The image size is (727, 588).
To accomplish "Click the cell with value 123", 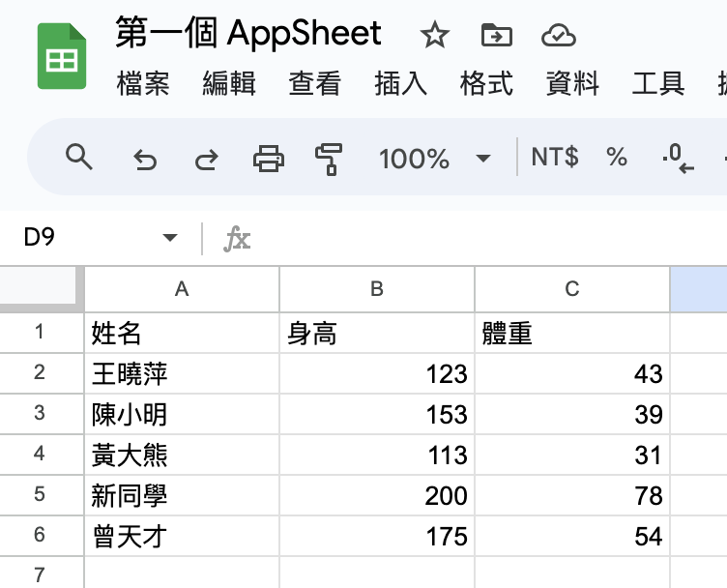I will pyautogui.click(x=377, y=373).
